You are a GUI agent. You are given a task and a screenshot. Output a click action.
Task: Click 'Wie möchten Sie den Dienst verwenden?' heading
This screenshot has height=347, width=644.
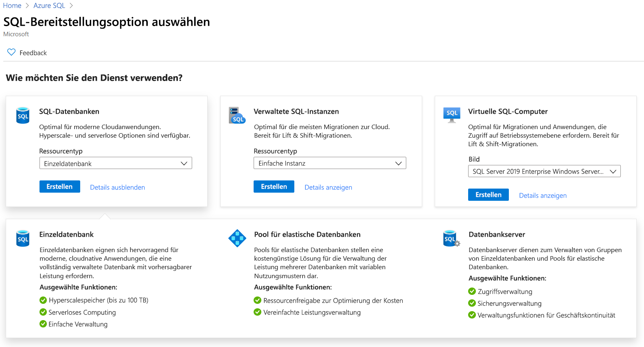94,78
